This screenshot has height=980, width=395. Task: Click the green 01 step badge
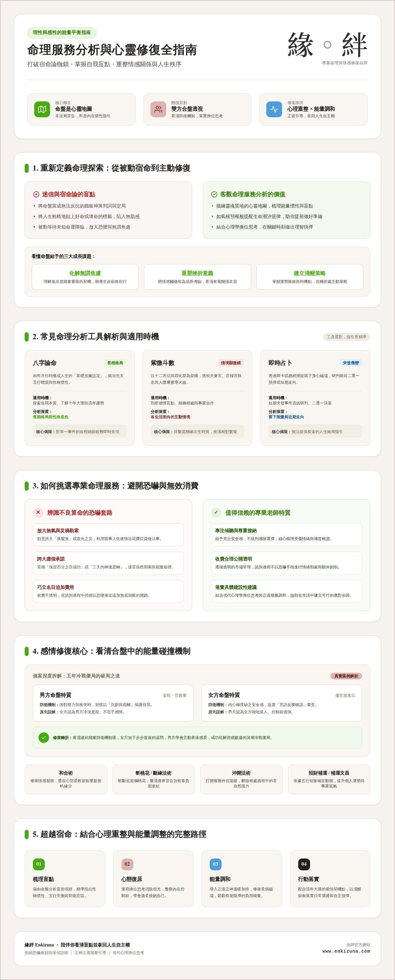[x=39, y=864]
